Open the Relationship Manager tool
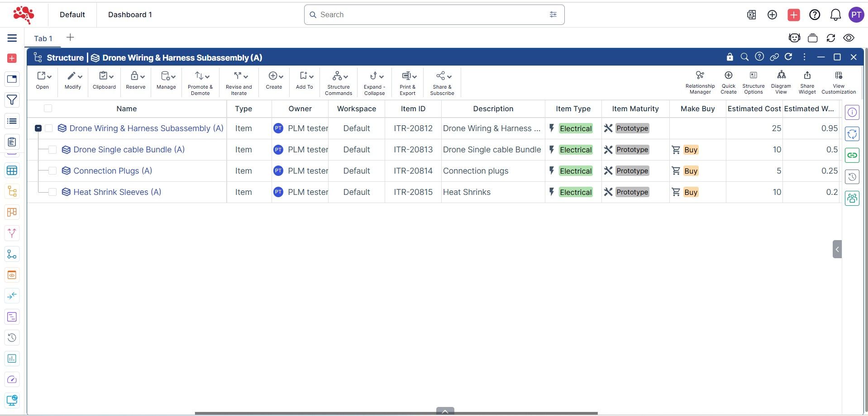This screenshot has height=416, width=868. pos(700,82)
